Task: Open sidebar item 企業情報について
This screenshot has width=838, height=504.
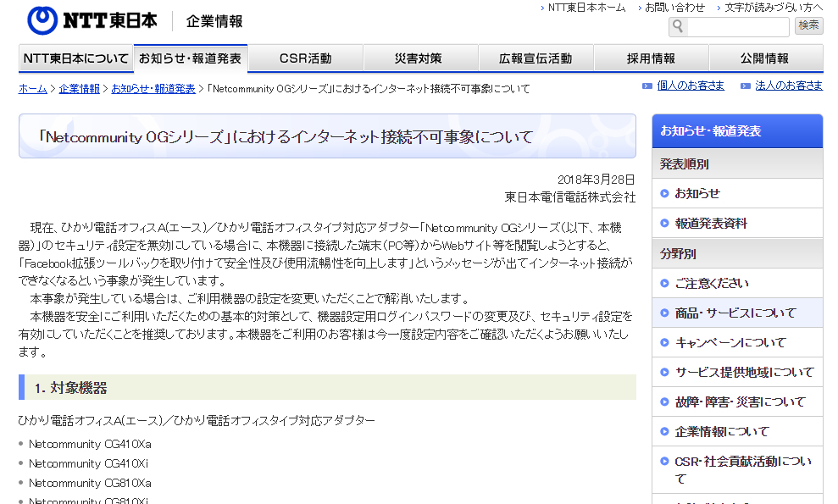Action: click(737, 431)
